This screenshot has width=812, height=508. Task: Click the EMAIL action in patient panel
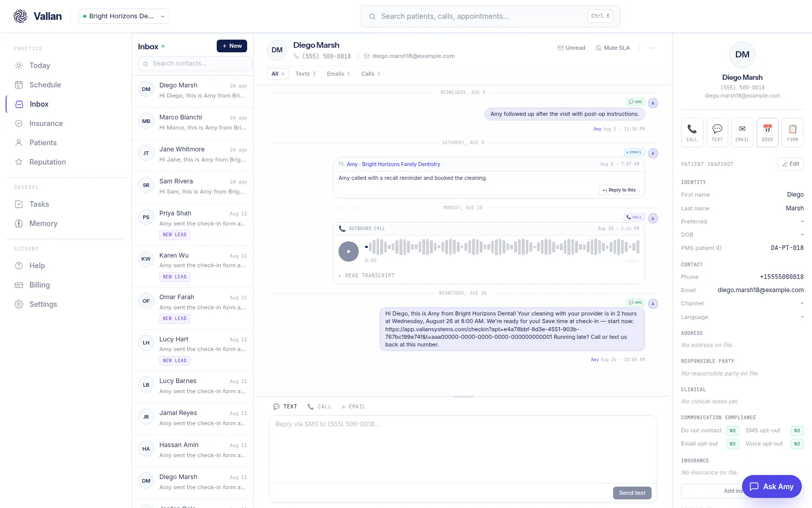tap(742, 133)
